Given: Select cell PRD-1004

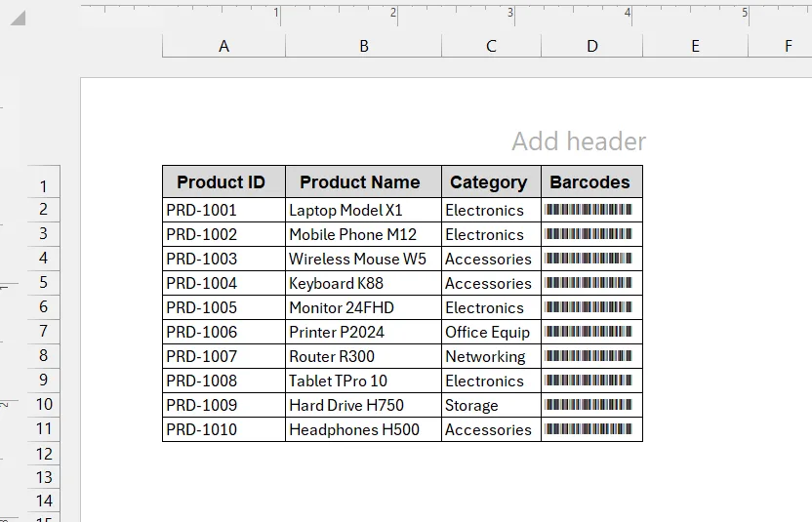Looking at the screenshot, I should tap(223, 283).
